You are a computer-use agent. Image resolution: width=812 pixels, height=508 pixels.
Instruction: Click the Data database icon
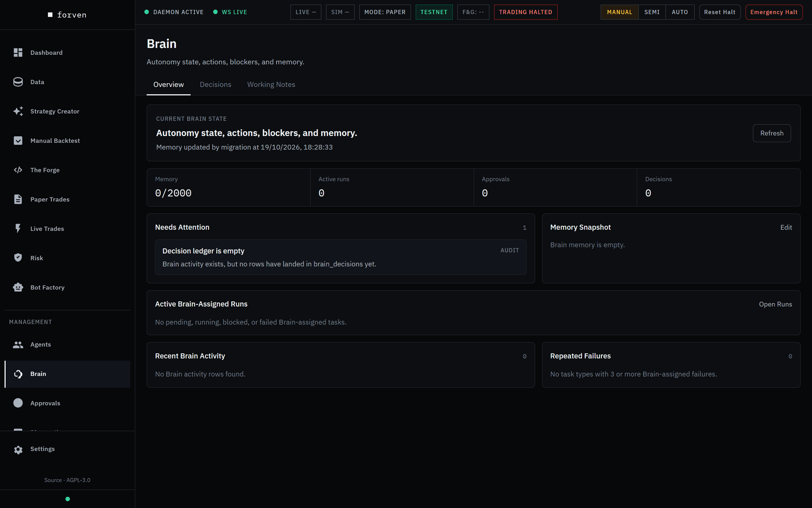tap(18, 82)
